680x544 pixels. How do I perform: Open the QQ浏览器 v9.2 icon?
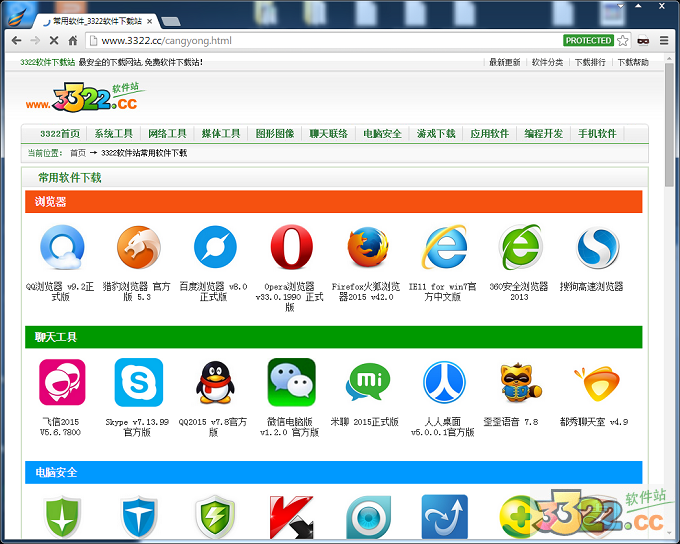point(62,247)
